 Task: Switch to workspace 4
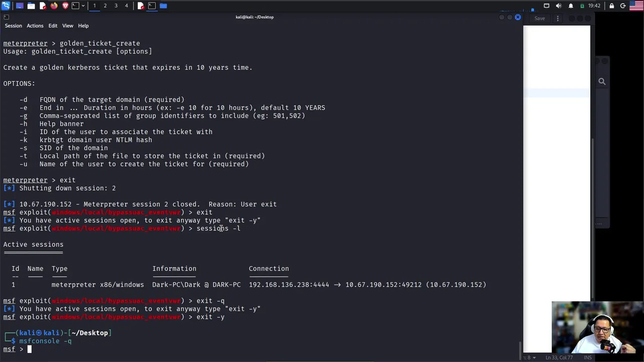click(126, 6)
